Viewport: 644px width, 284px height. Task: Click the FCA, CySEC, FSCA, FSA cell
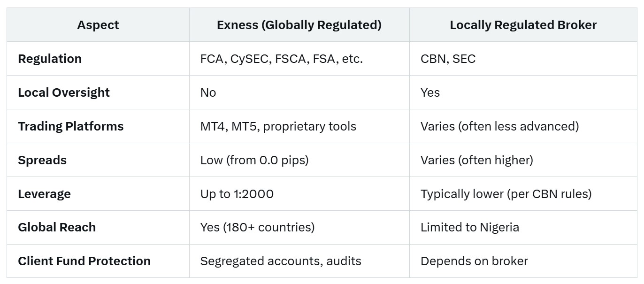pos(282,59)
